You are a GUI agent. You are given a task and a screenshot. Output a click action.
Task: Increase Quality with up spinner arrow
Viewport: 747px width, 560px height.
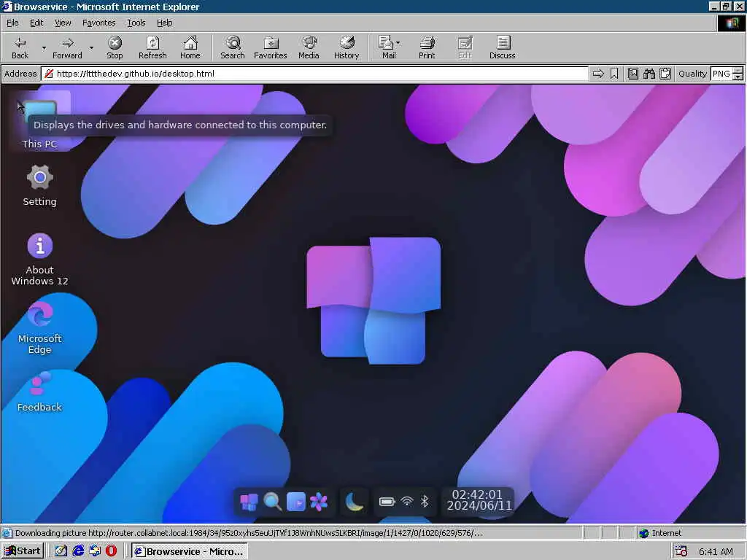click(x=738, y=71)
